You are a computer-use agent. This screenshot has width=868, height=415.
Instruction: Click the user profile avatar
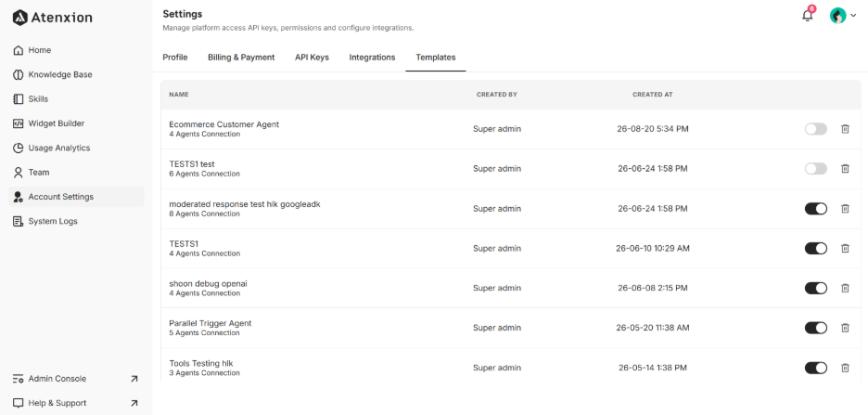tap(837, 16)
